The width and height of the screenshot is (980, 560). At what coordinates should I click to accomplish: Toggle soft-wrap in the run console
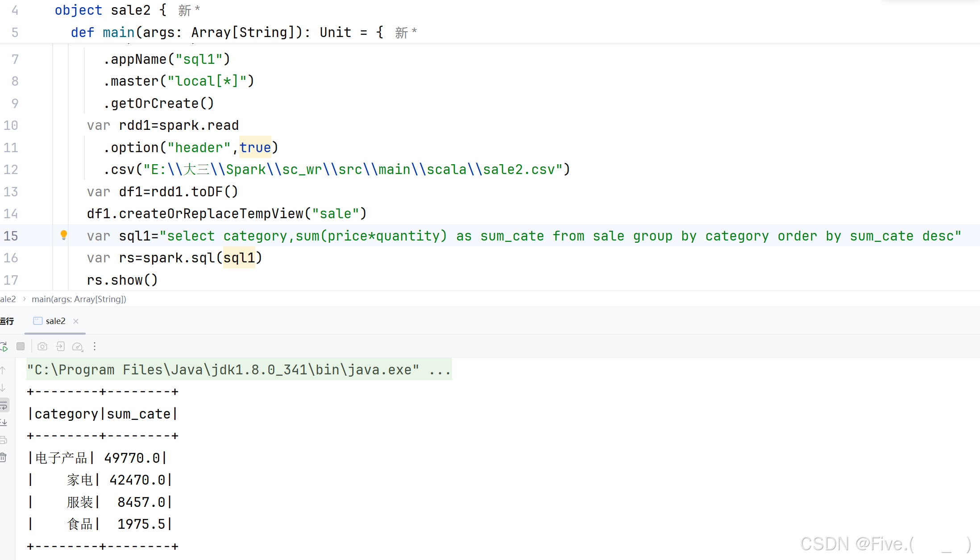4,406
